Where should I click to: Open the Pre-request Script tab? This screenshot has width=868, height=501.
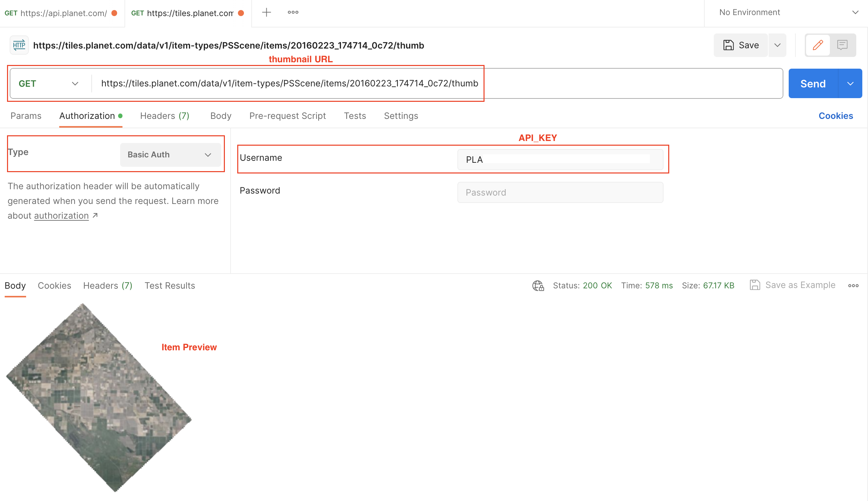(287, 116)
